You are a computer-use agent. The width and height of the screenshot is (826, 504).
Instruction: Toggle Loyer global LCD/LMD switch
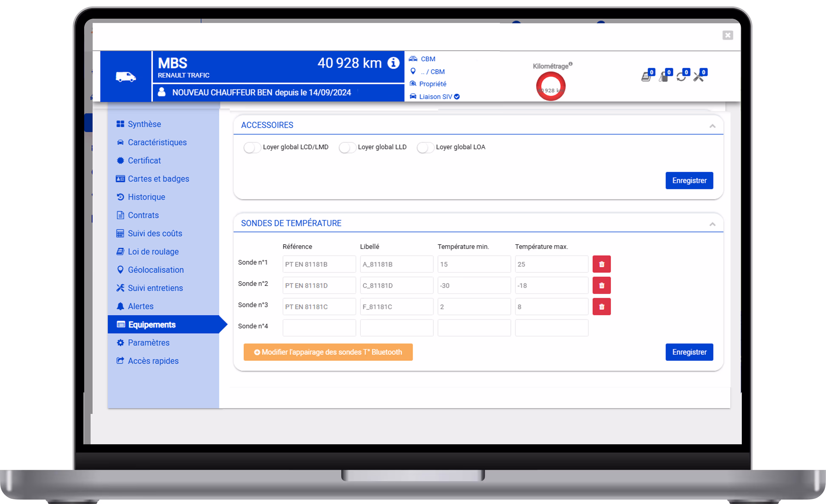[252, 147]
